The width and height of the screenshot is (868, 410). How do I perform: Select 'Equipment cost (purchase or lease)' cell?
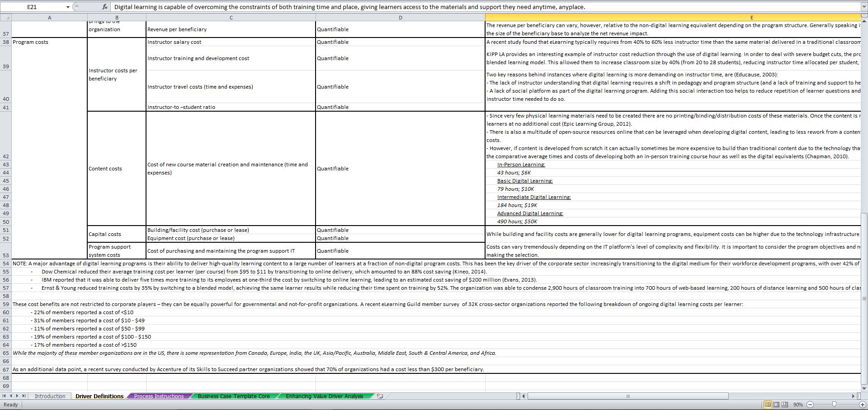click(231, 238)
